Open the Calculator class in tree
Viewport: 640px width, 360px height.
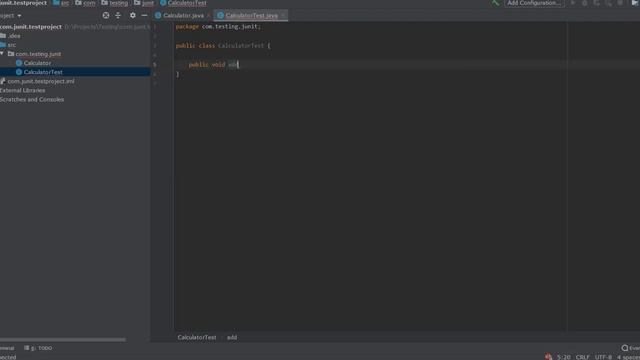click(37, 63)
